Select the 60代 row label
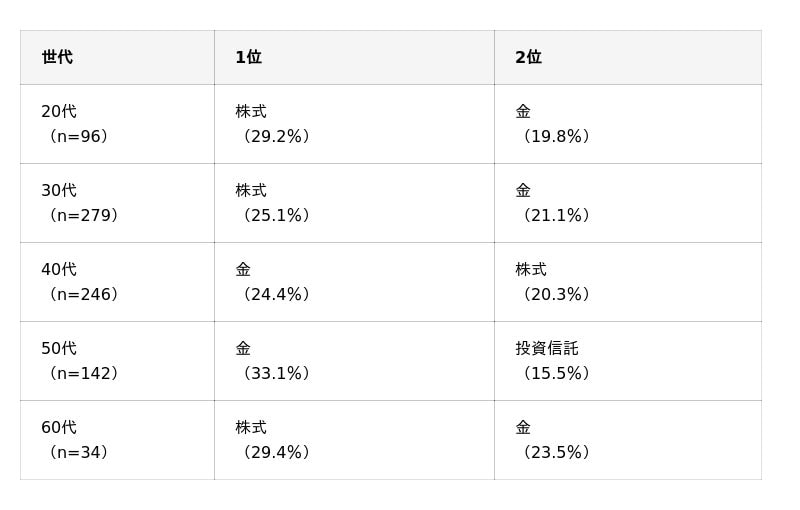This screenshot has width=800, height=510. pyautogui.click(x=59, y=427)
